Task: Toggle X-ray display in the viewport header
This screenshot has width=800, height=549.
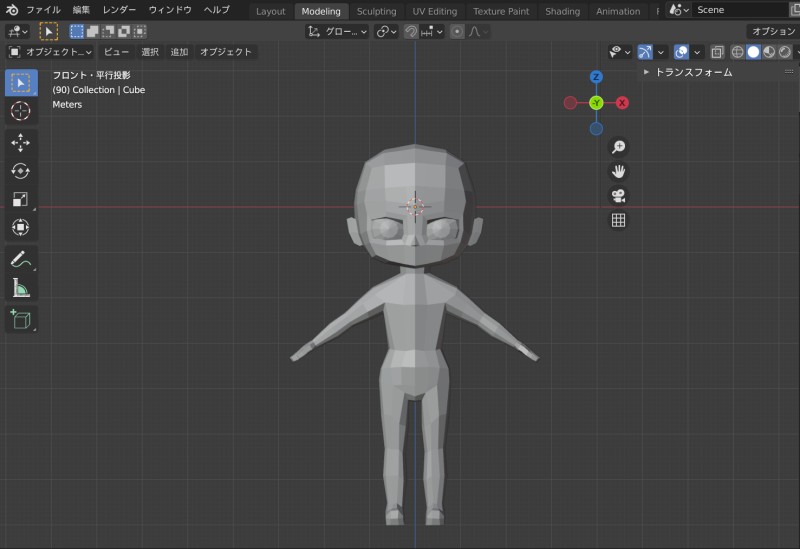Action: tap(717, 52)
